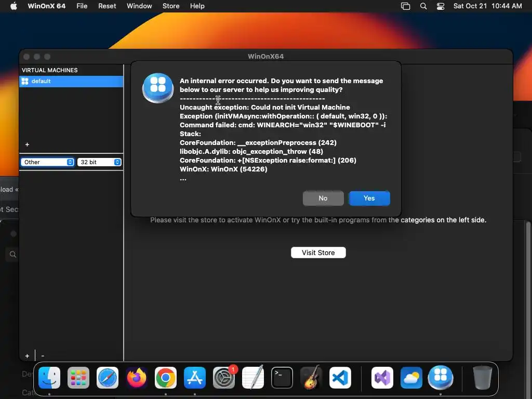Open the Other OS type dropdown
This screenshot has height=399, width=532.
click(x=47, y=162)
